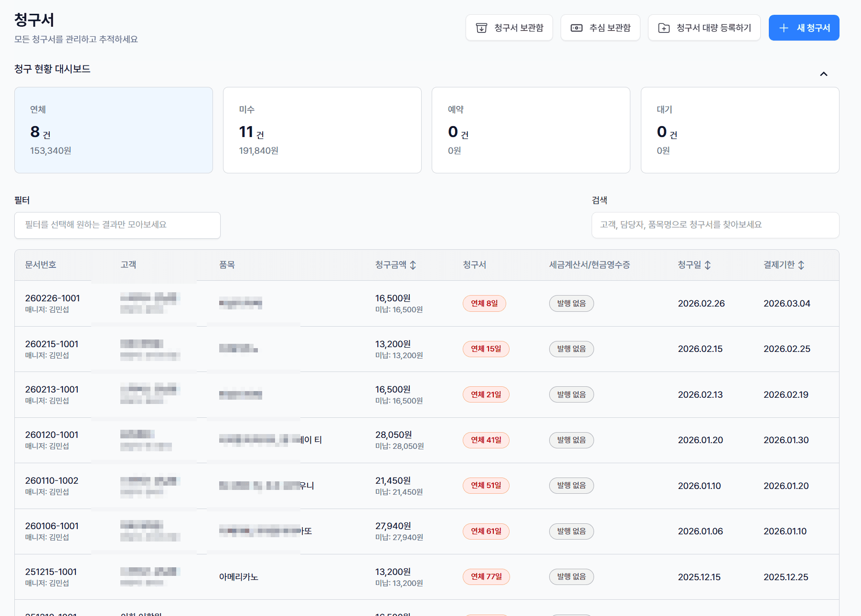The width and height of the screenshot is (861, 616).
Task: Open invoice 260226-1001
Action: (53, 298)
